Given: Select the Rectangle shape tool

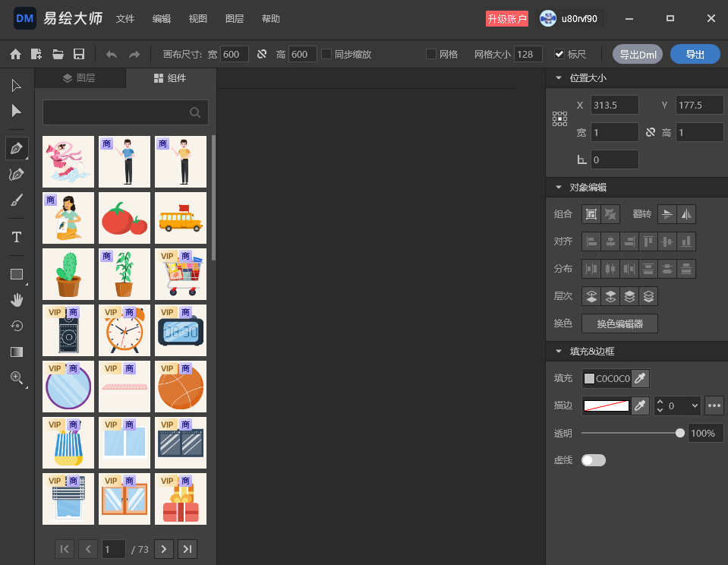Looking at the screenshot, I should click(17, 274).
